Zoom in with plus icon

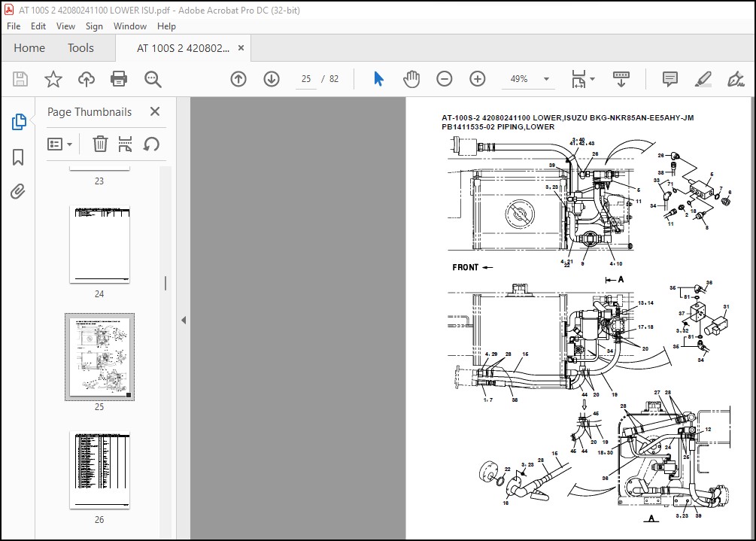pyautogui.click(x=478, y=78)
